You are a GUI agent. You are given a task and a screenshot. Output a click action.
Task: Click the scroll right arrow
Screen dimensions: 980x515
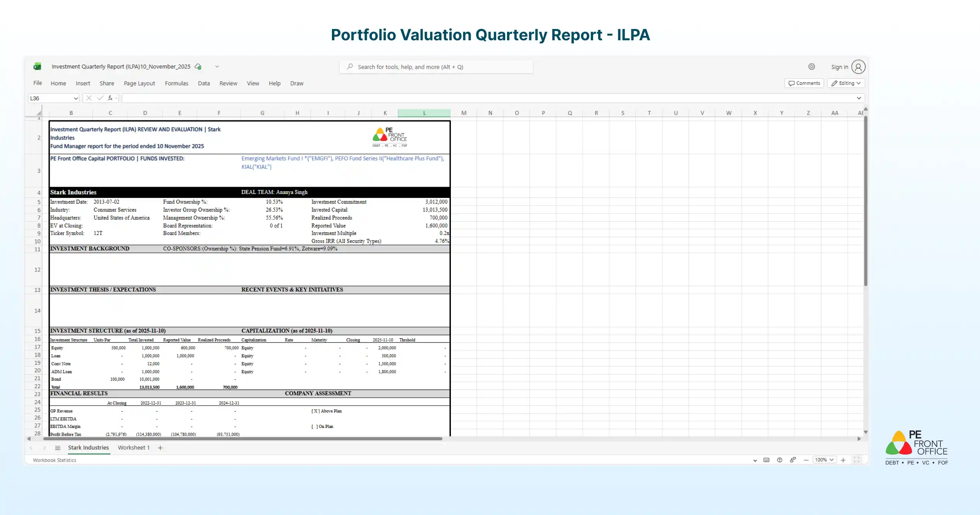click(859, 439)
